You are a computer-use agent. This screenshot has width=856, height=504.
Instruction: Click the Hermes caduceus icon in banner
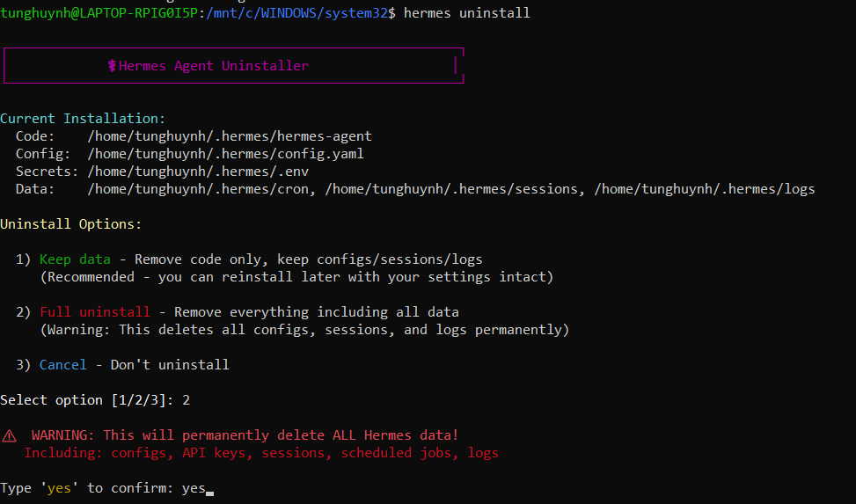click(x=112, y=66)
